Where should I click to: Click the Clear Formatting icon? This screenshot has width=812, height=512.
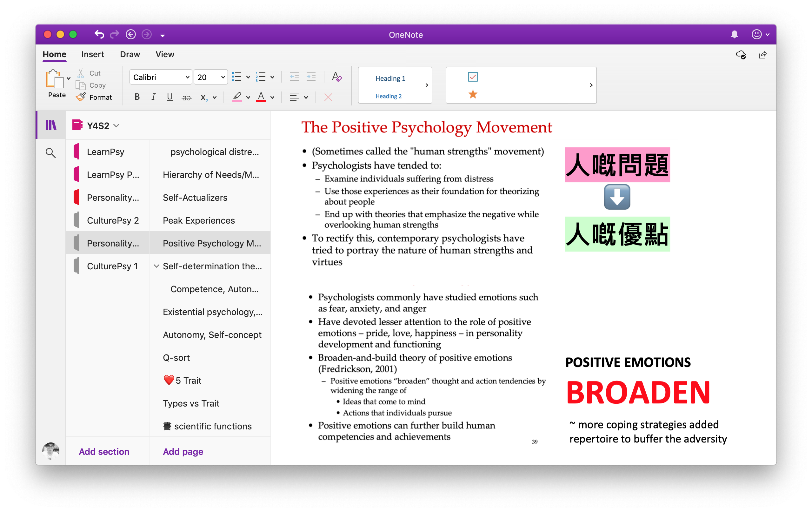(x=336, y=77)
